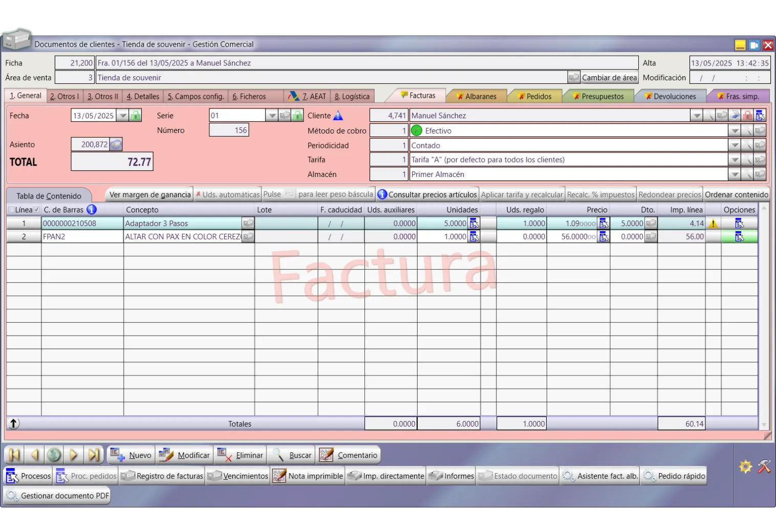Click the blue info icon beside C. de Barras
The height and width of the screenshot is (532, 776).
pos(92,210)
